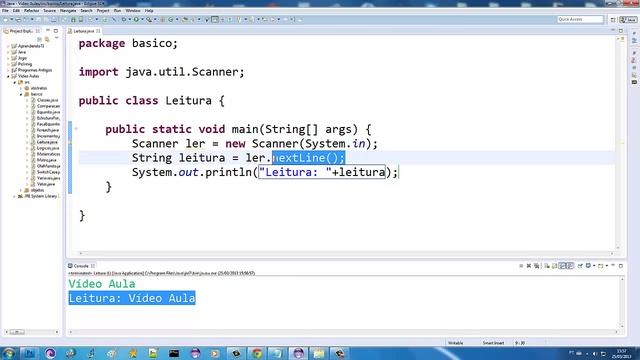The width and height of the screenshot is (640, 360).
Task: Expand the Programas Antigos project
Action: [x=8, y=70]
